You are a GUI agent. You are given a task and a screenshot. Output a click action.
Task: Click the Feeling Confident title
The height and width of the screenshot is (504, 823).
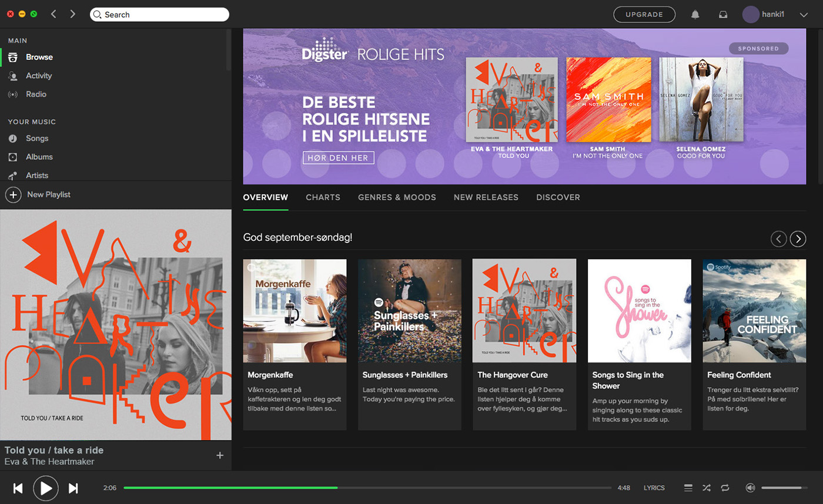pos(739,375)
